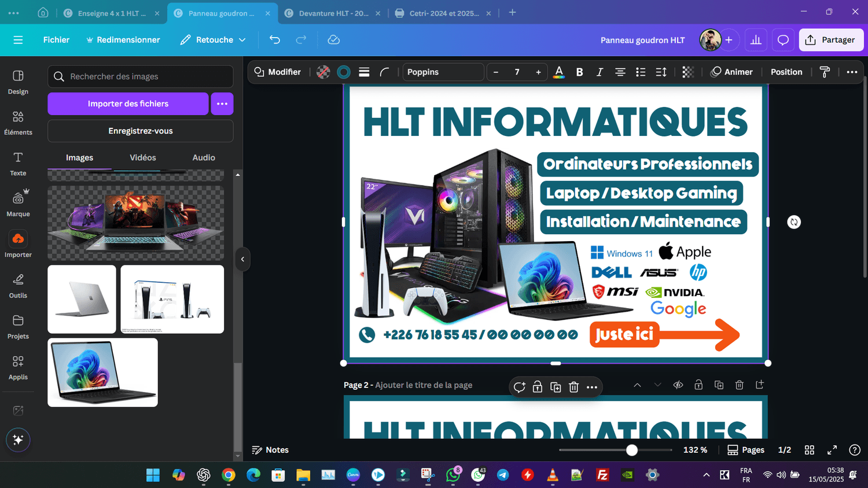The width and height of the screenshot is (868, 488).
Task: Toggle italic formatting
Action: [x=599, y=72]
